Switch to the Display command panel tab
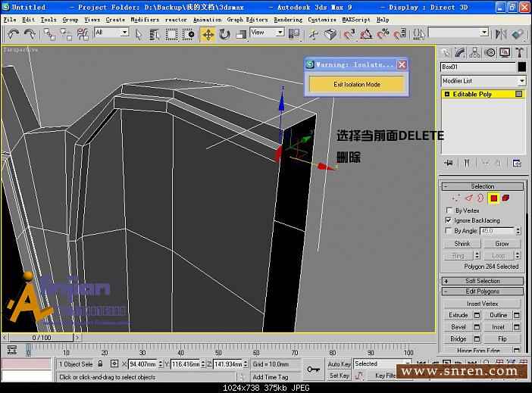 pos(505,52)
